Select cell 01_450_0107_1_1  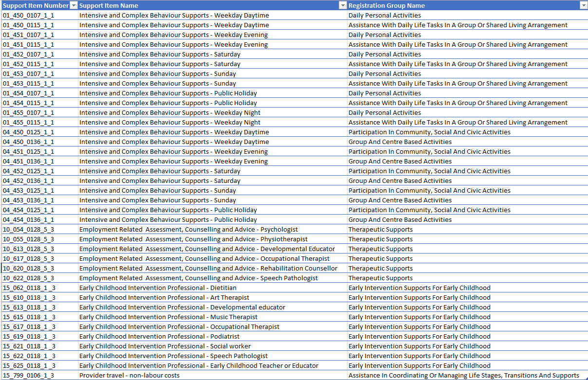(39, 15)
